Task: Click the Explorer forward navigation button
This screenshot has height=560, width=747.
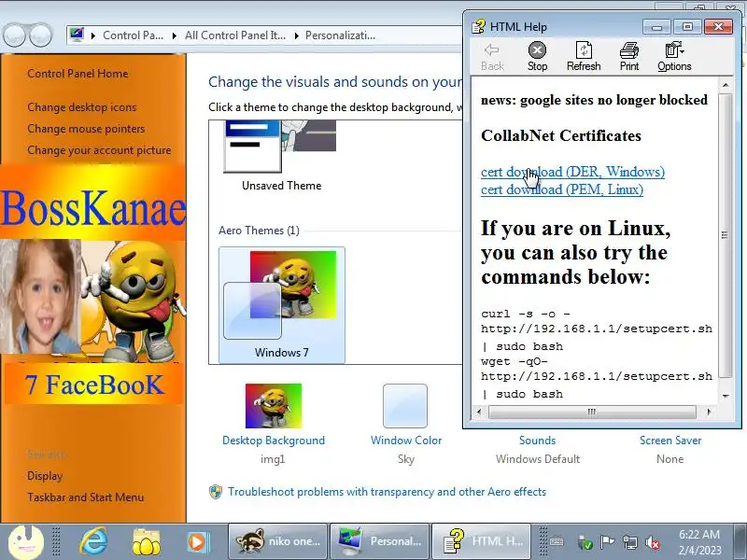Action: pos(41,35)
